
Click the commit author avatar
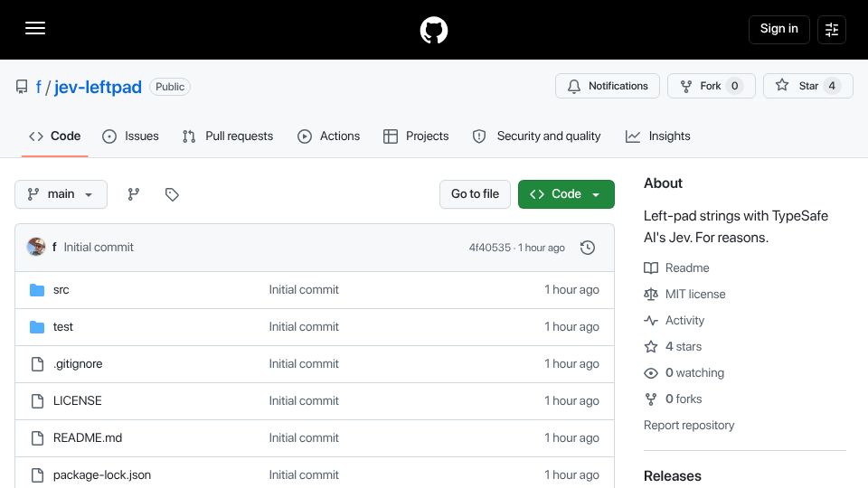[36, 247]
